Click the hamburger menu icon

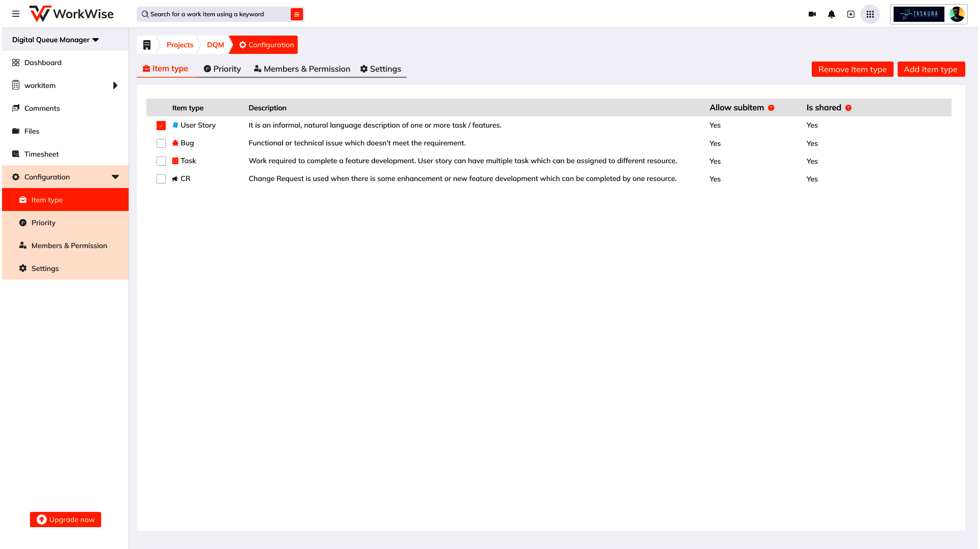pos(16,14)
